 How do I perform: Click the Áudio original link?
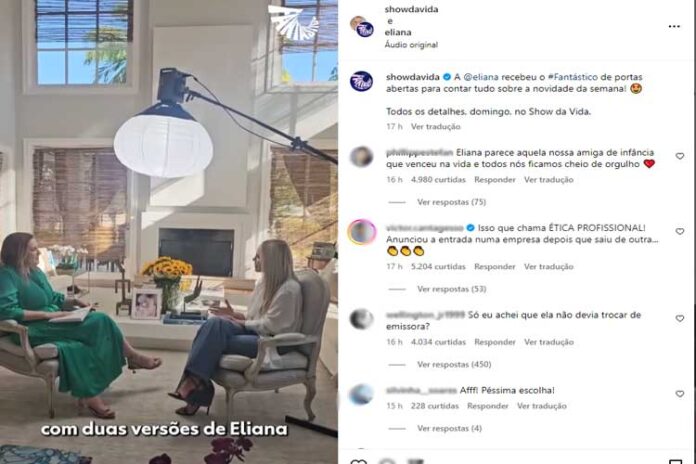pos(411,45)
